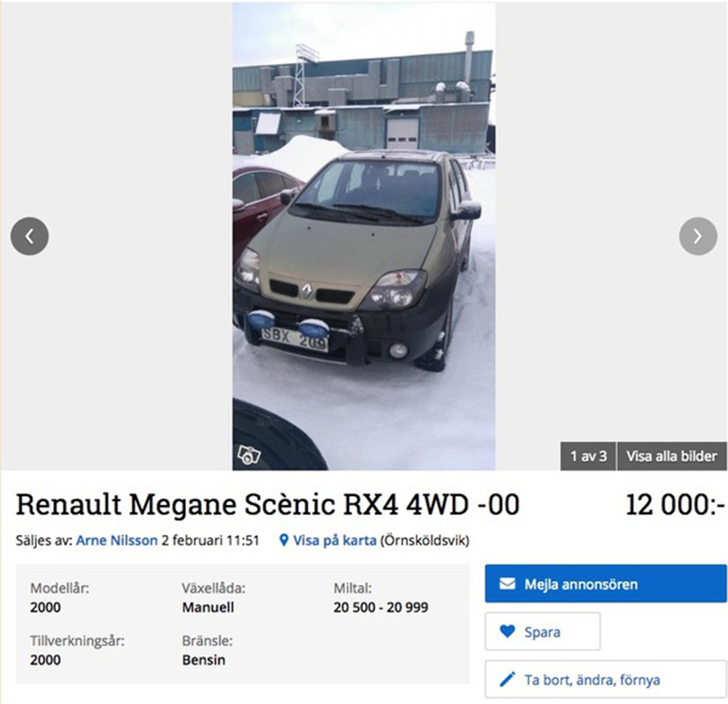Click the Renault Megane Scènic RX4 title

(x=267, y=505)
